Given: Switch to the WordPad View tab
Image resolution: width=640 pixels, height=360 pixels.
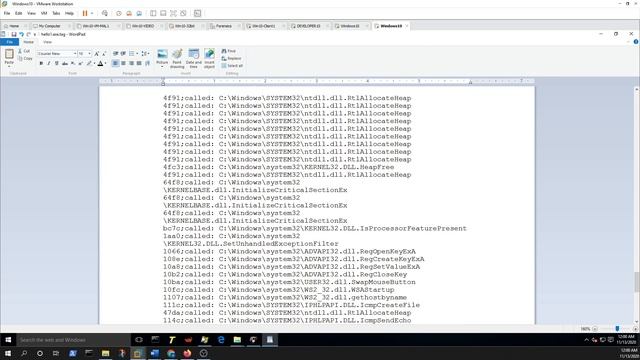Looking at the screenshot, I should pyautogui.click(x=47, y=42).
